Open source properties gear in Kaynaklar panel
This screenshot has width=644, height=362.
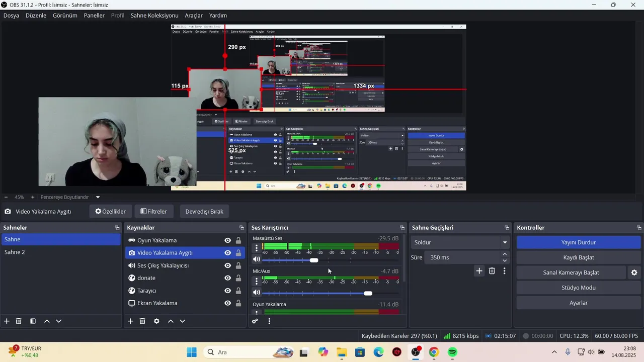pos(156,321)
